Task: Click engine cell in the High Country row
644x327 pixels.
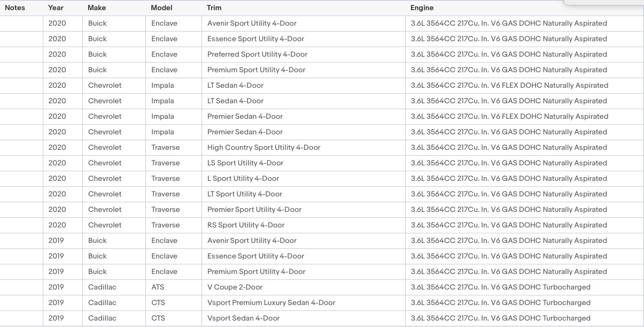Action: coord(524,148)
